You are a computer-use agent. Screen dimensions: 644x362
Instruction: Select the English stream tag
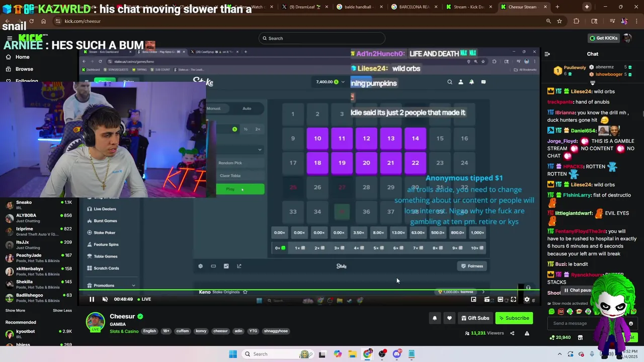coord(149,331)
